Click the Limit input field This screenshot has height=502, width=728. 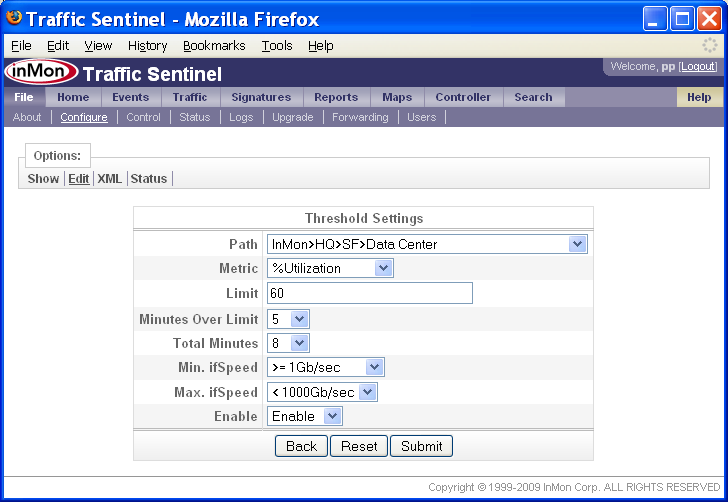pyautogui.click(x=369, y=293)
